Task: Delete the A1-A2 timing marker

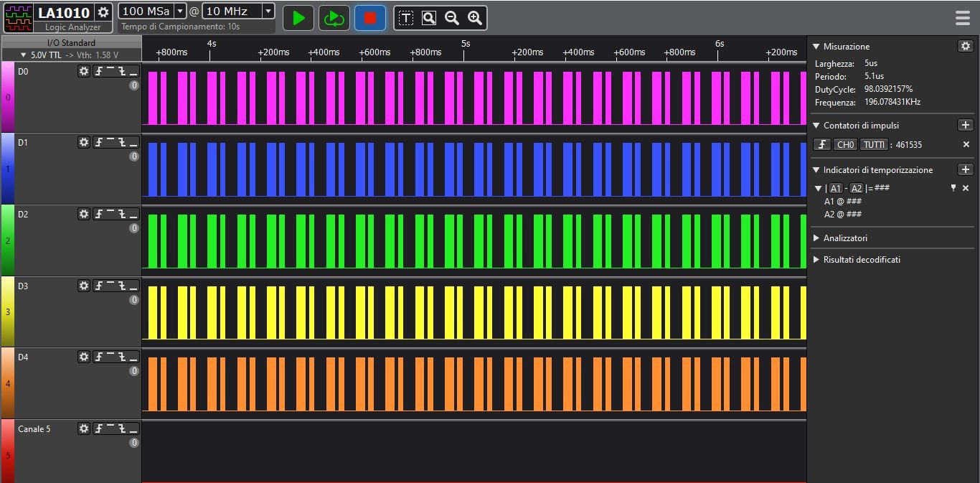Action: [966, 188]
